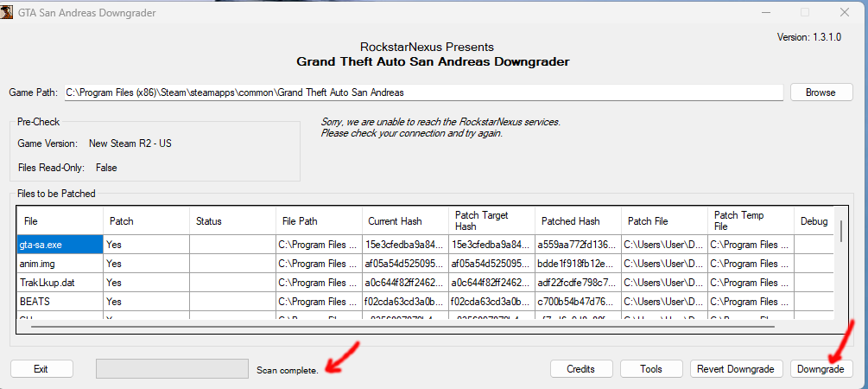Click 'New Steam R2 - US' game version text
The image size is (868, 389).
pos(130,143)
